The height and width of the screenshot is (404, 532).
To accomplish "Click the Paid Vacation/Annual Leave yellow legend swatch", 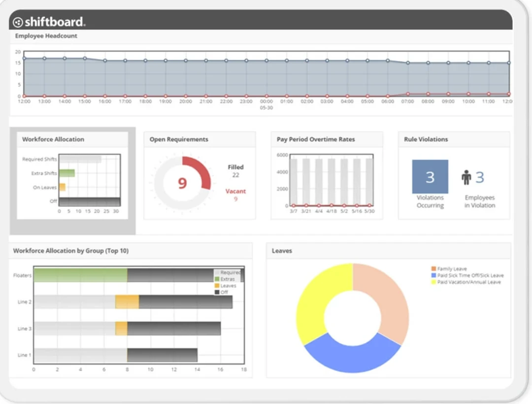I will click(433, 282).
